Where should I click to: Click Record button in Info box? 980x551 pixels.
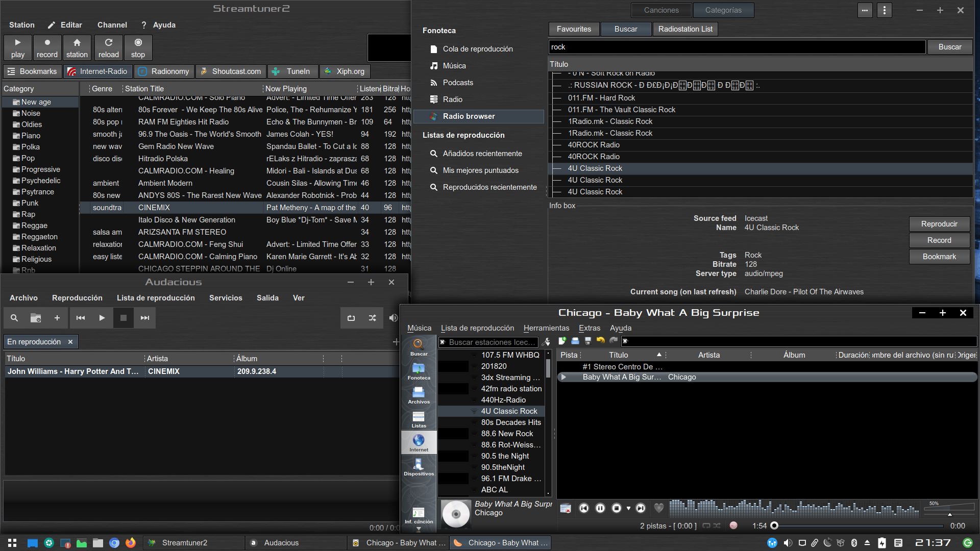coord(939,240)
